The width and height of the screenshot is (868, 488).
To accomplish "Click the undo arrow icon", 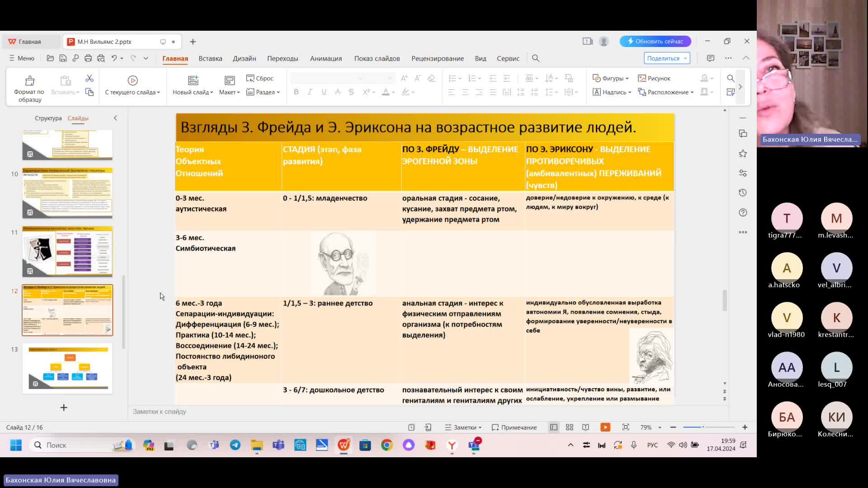I will pos(114,58).
